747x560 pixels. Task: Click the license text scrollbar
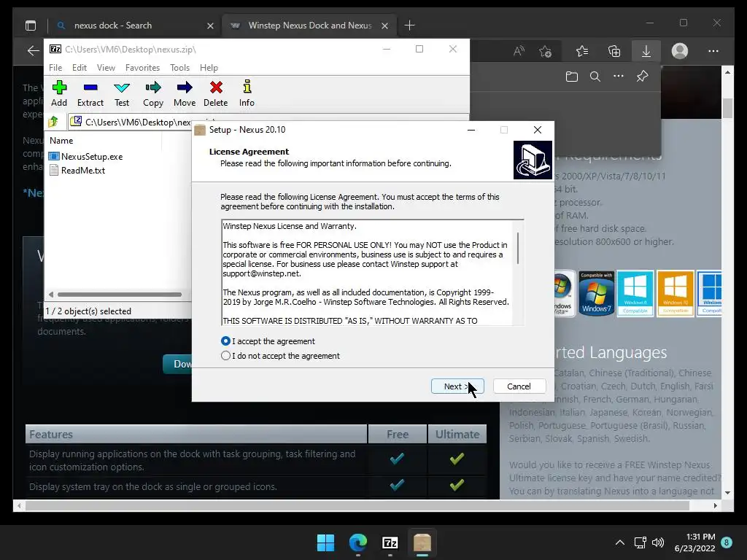518,249
